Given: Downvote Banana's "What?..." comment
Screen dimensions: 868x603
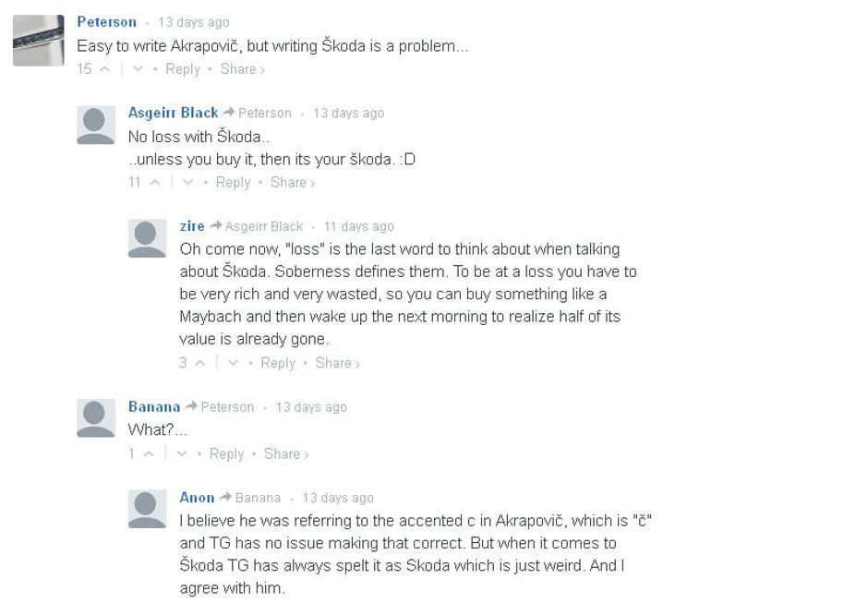Looking at the screenshot, I should [x=182, y=453].
